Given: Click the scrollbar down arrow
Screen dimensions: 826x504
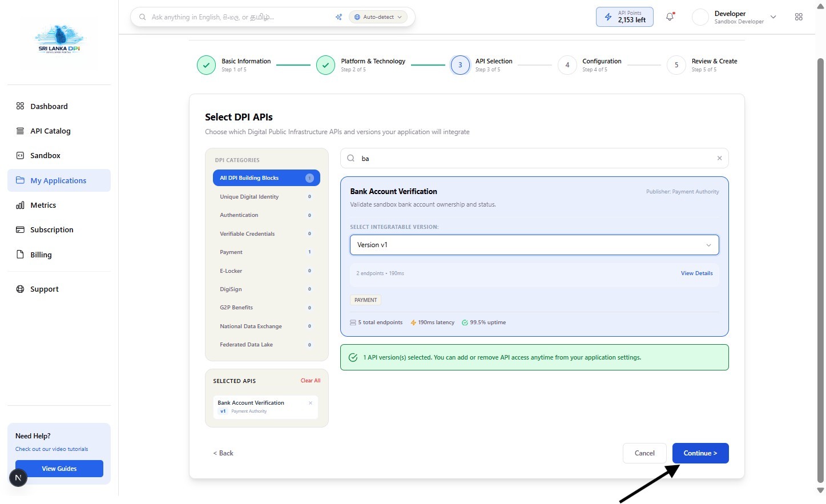Looking at the screenshot, I should click(820, 490).
